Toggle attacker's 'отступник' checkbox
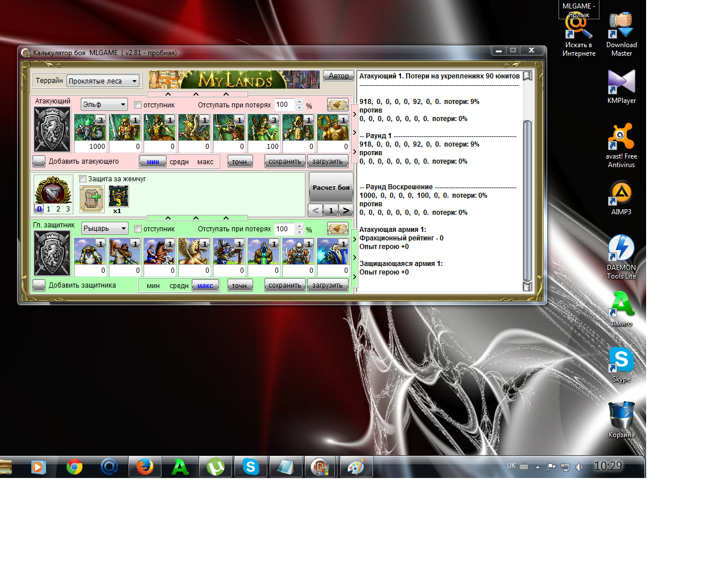The image size is (728, 582). pyautogui.click(x=138, y=105)
